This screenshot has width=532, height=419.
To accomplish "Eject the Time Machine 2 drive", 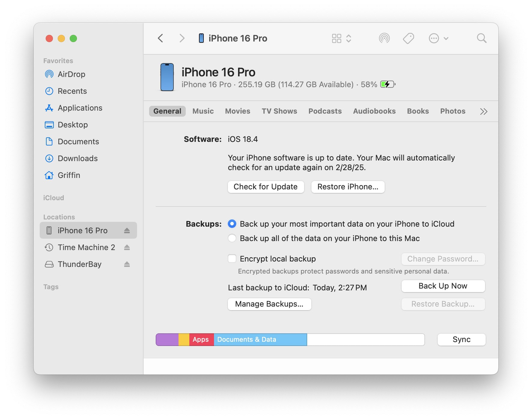I will coord(127,247).
